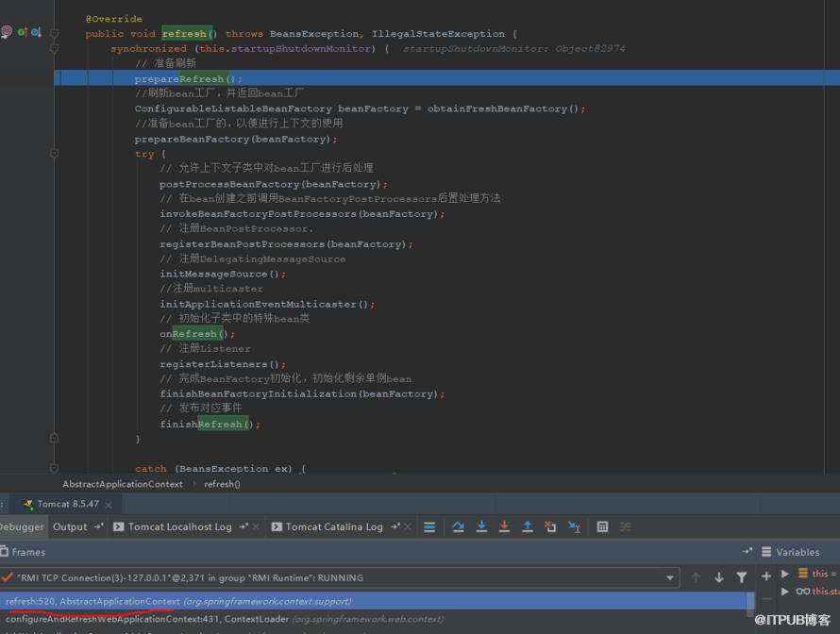
Task: Click refresh() in the breadcrumb bar
Action: [x=222, y=484]
